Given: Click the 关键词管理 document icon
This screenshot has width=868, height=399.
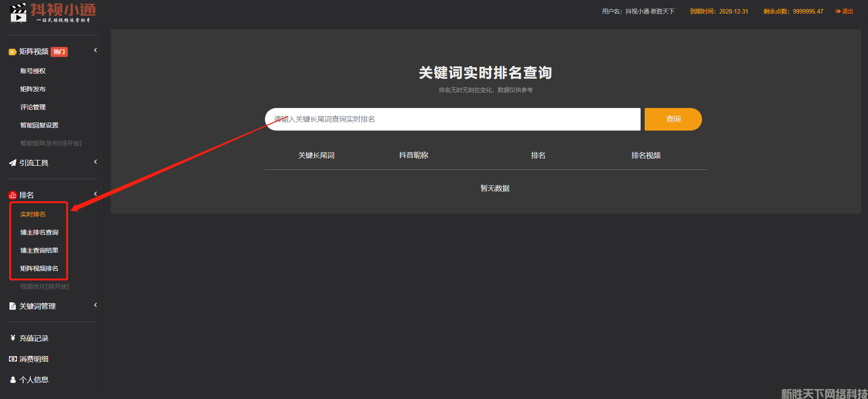Looking at the screenshot, I should 12,306.
